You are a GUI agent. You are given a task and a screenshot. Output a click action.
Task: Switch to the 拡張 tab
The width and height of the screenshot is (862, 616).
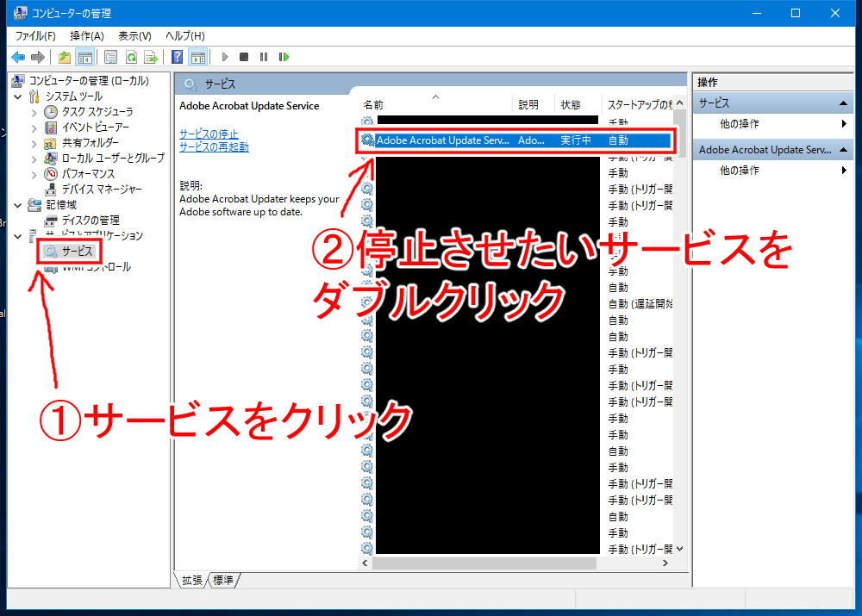tap(192, 581)
